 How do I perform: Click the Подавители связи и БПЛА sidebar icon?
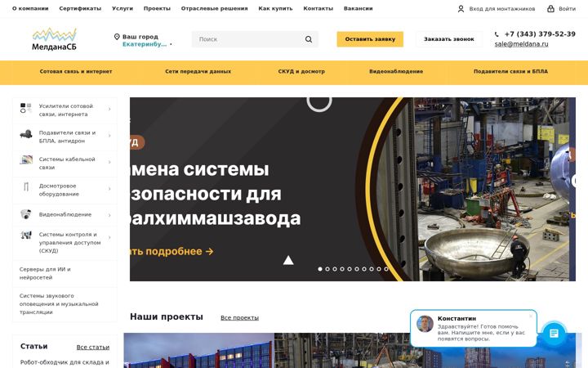point(26,134)
